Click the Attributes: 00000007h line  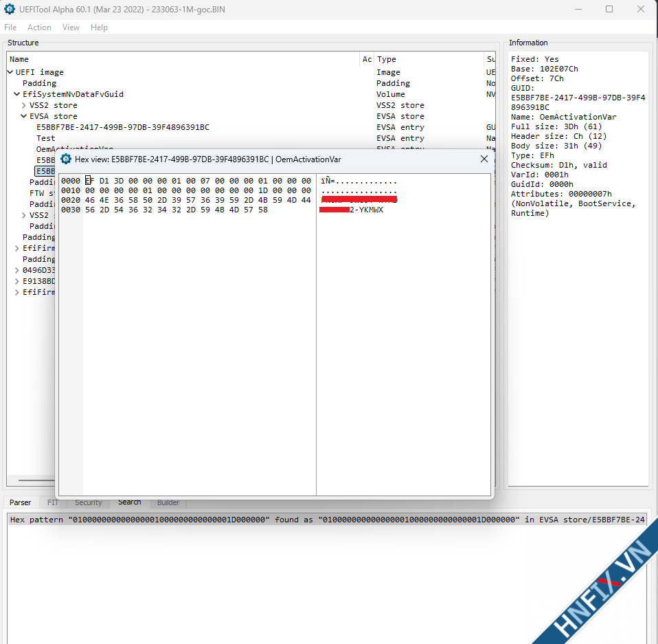pyautogui.click(x=561, y=194)
